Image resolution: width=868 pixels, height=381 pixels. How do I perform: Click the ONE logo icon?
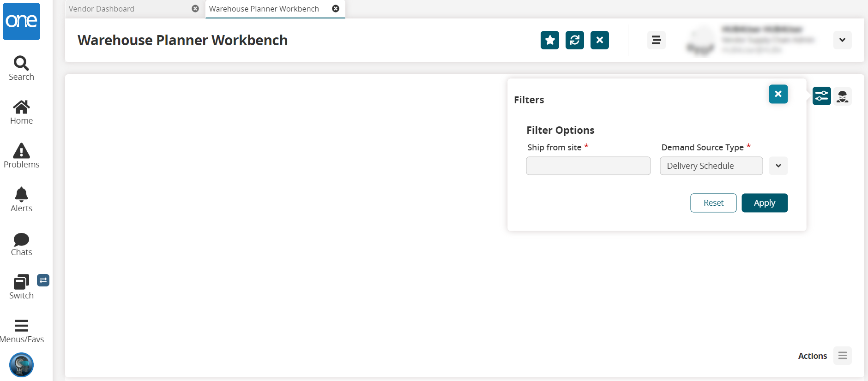click(x=21, y=21)
